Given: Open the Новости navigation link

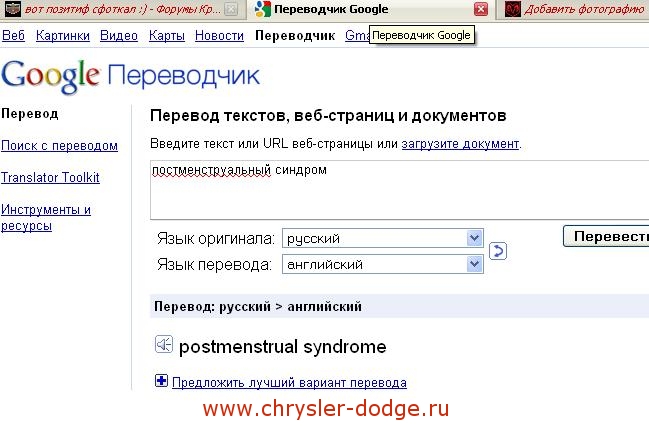Looking at the screenshot, I should coord(219,36).
